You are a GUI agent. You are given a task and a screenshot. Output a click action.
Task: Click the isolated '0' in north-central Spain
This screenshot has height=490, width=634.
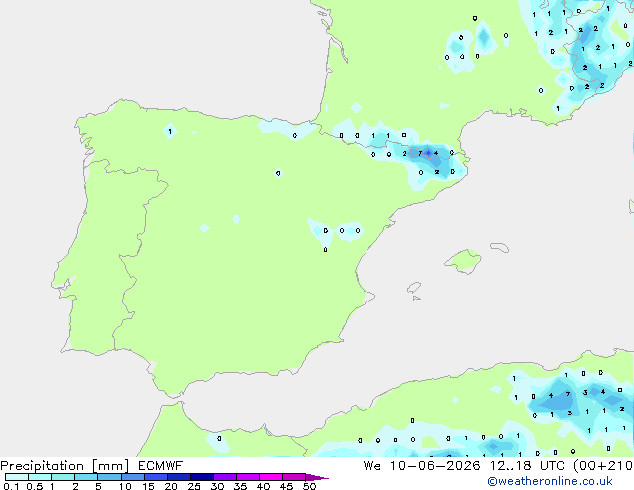[x=278, y=173]
